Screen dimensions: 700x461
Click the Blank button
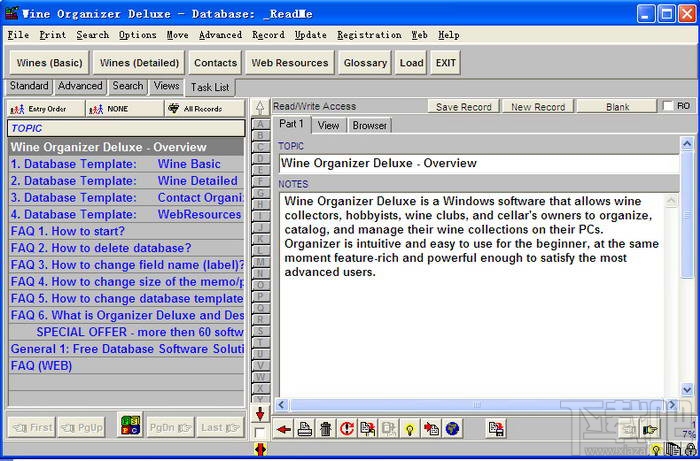pyautogui.click(x=617, y=107)
